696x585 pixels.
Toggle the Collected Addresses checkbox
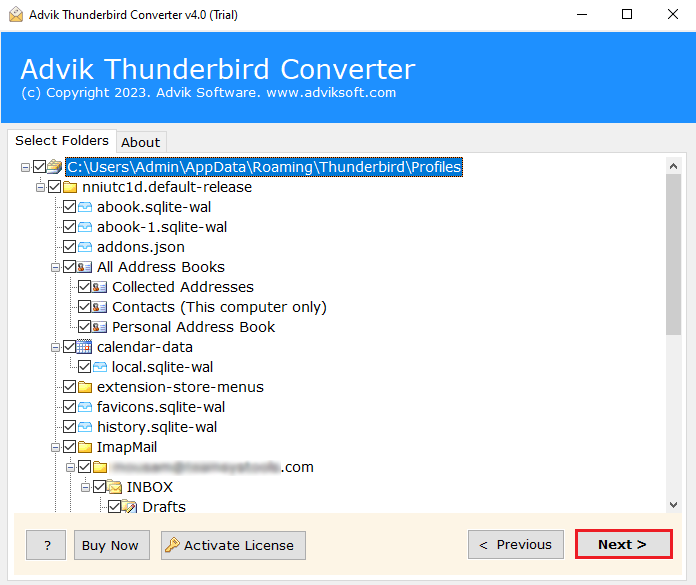[x=84, y=287]
